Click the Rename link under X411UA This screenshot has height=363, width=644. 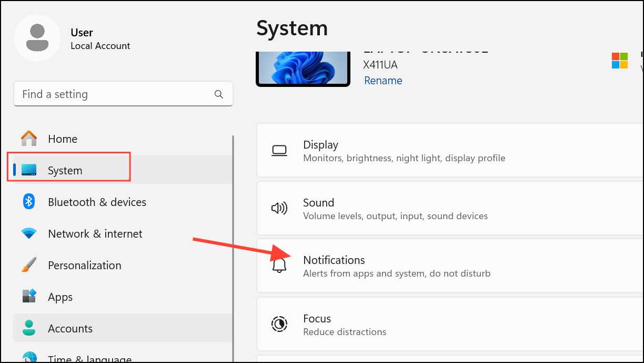[x=383, y=81]
